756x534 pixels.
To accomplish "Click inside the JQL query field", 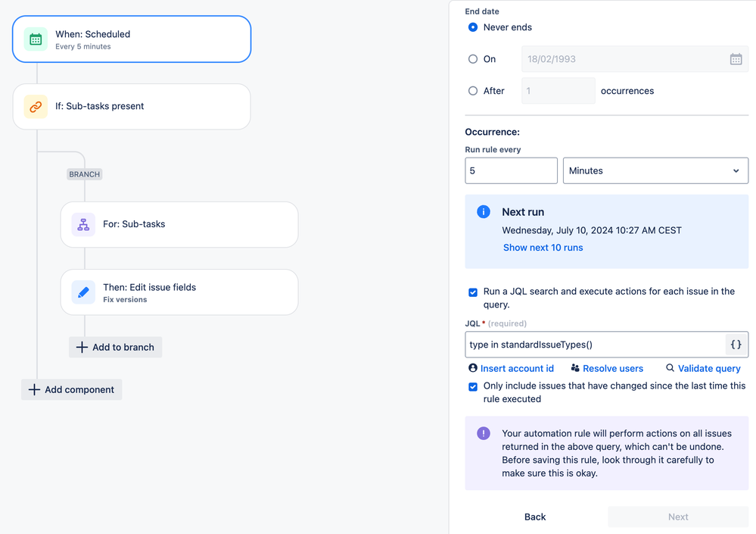I will coord(594,345).
